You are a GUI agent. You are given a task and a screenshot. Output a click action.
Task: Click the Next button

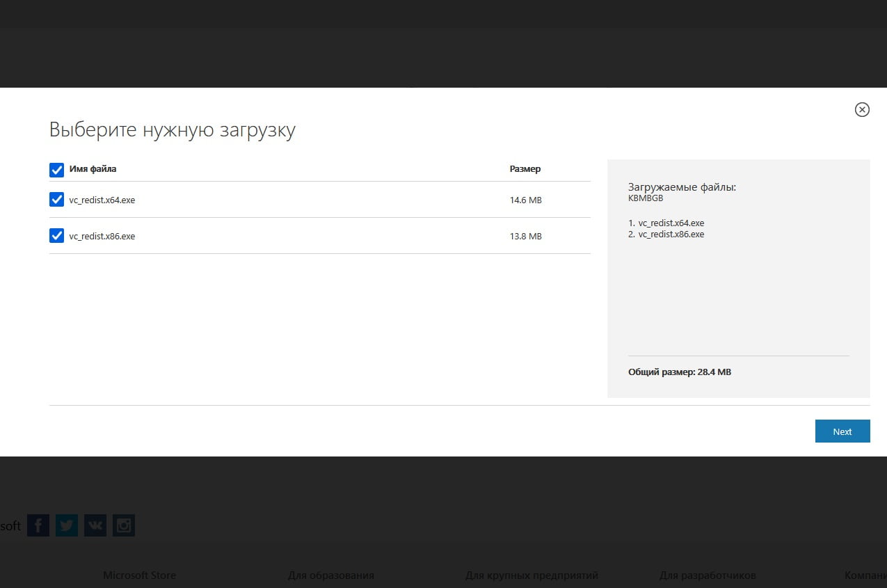842,431
